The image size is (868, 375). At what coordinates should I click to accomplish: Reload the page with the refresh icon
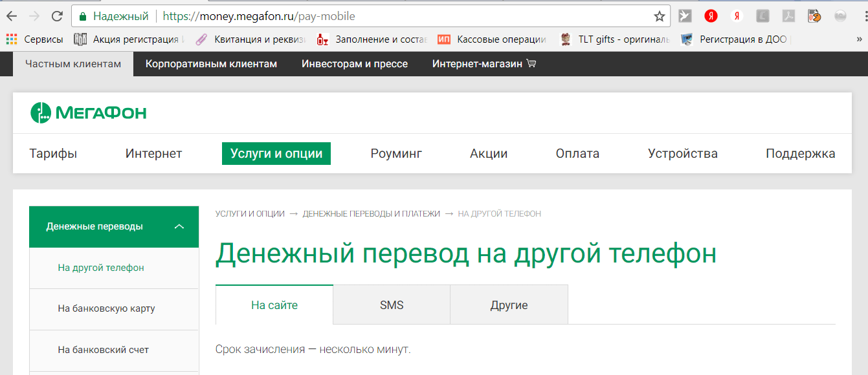point(57,16)
